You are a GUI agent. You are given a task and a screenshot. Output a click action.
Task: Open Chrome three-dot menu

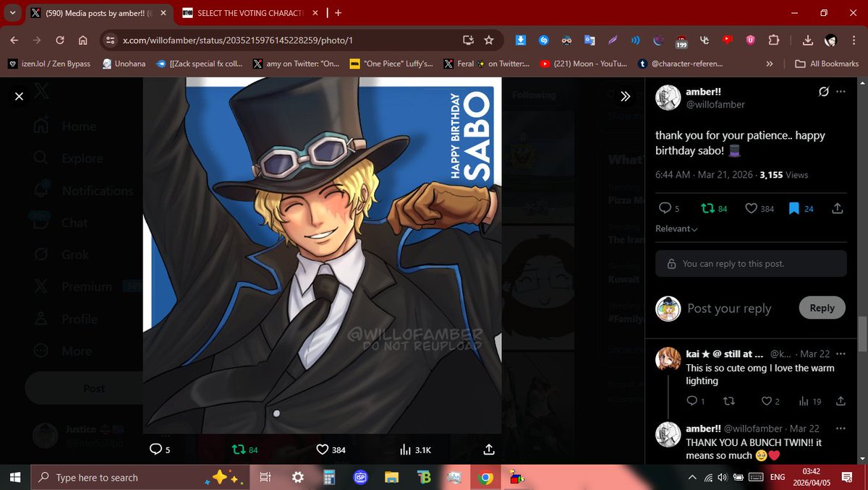pos(854,40)
